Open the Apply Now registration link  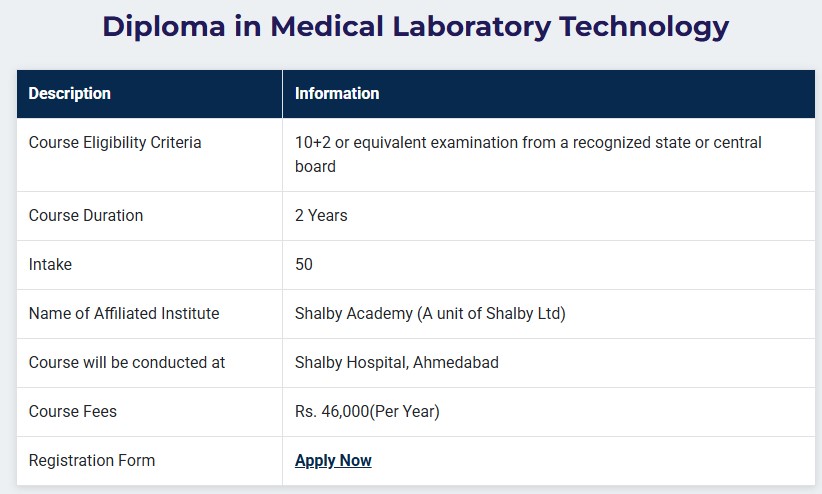[333, 461]
